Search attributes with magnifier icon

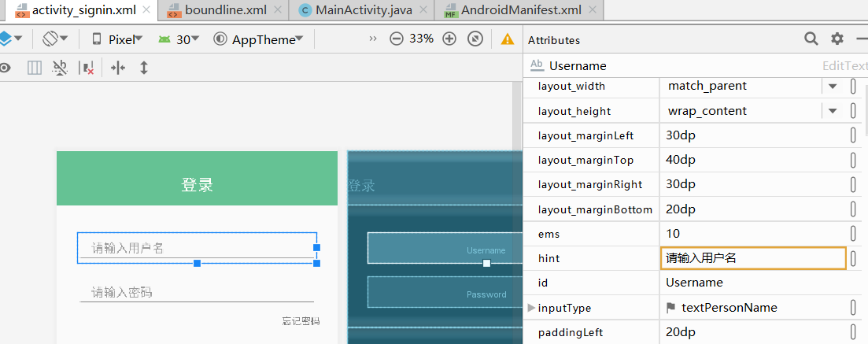pos(811,39)
